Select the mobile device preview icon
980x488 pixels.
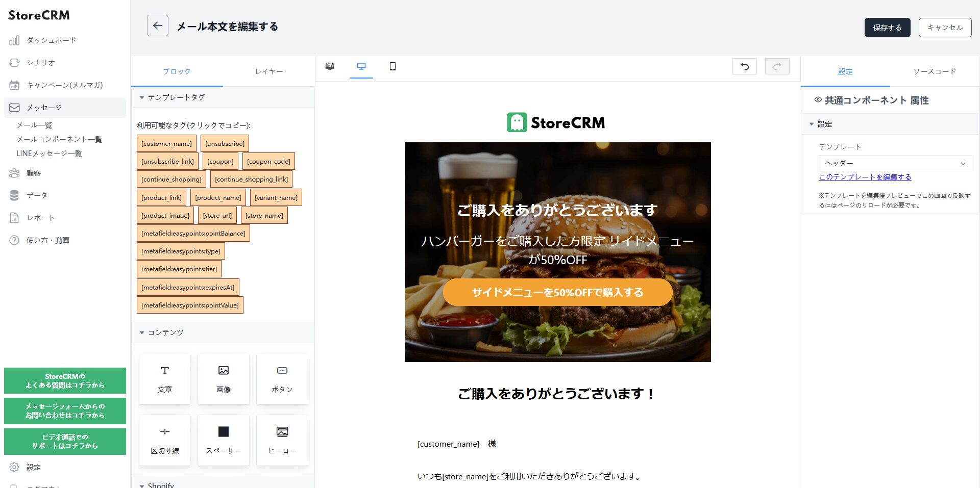393,66
